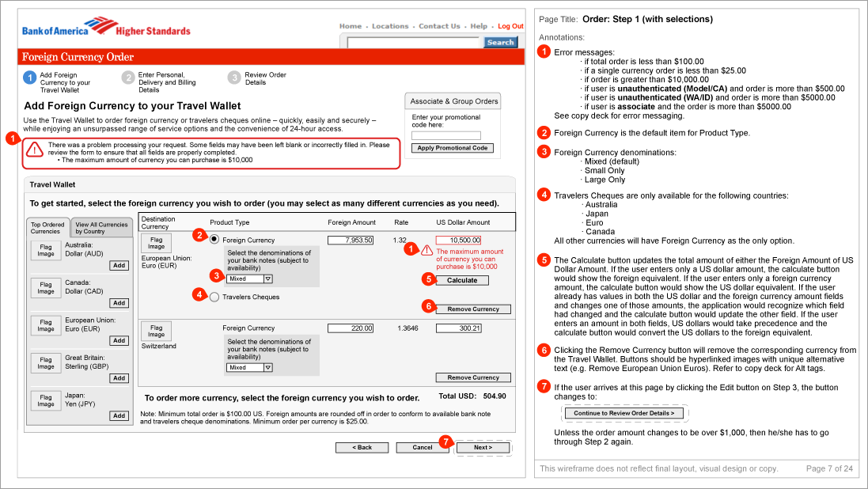The width and height of the screenshot is (868, 489).
Task: Click the rate value 1.3646
Action: (408, 328)
